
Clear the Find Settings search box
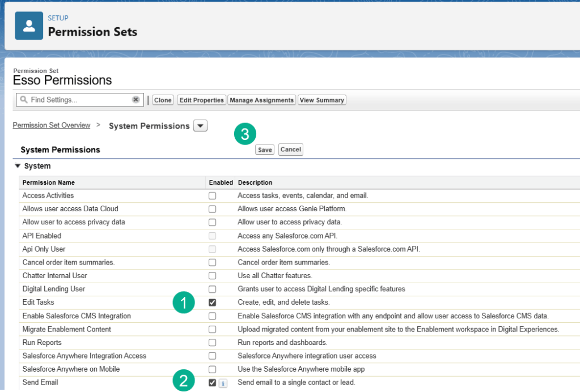click(x=136, y=100)
